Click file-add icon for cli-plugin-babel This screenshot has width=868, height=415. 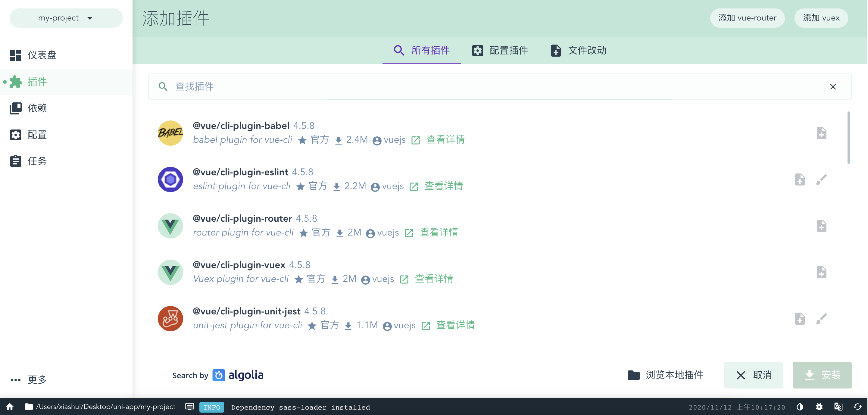point(821,133)
